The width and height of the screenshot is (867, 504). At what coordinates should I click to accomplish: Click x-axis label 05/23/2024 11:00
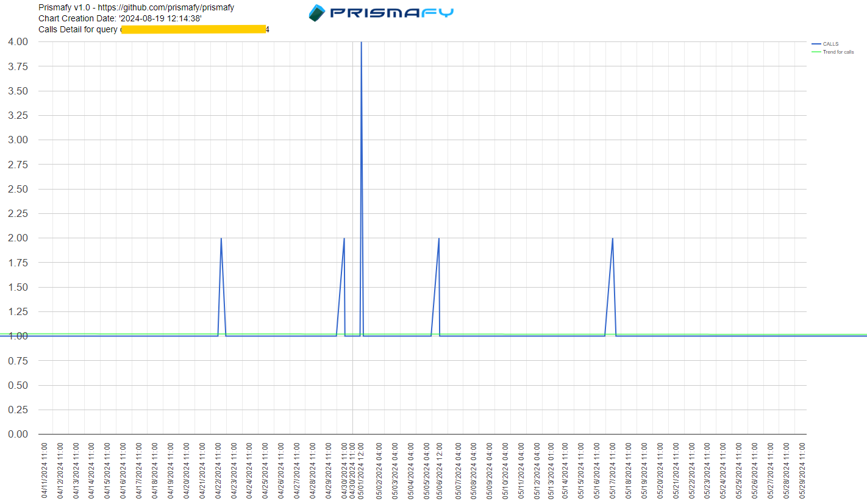click(x=707, y=470)
